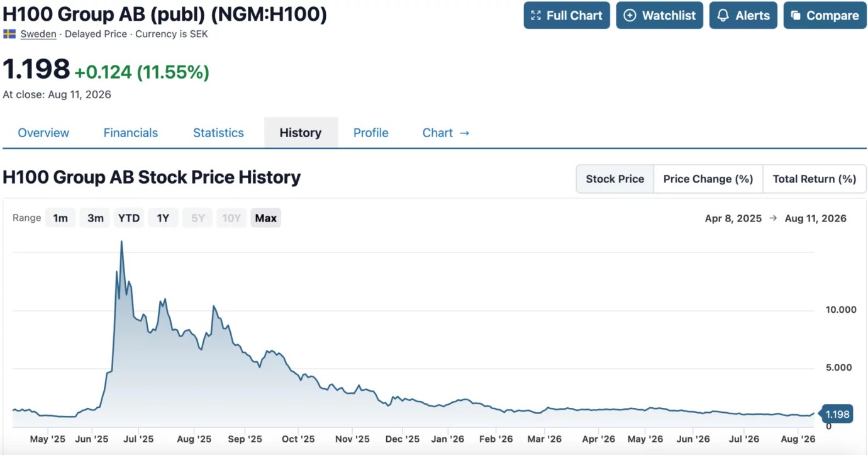Click the expand icon on Full Chart button
Screen dimensions: 868x455
pyautogui.click(x=536, y=16)
